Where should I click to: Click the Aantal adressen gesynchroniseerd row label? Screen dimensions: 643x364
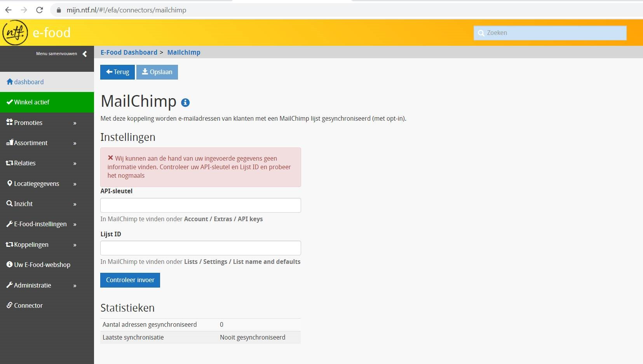click(x=150, y=324)
